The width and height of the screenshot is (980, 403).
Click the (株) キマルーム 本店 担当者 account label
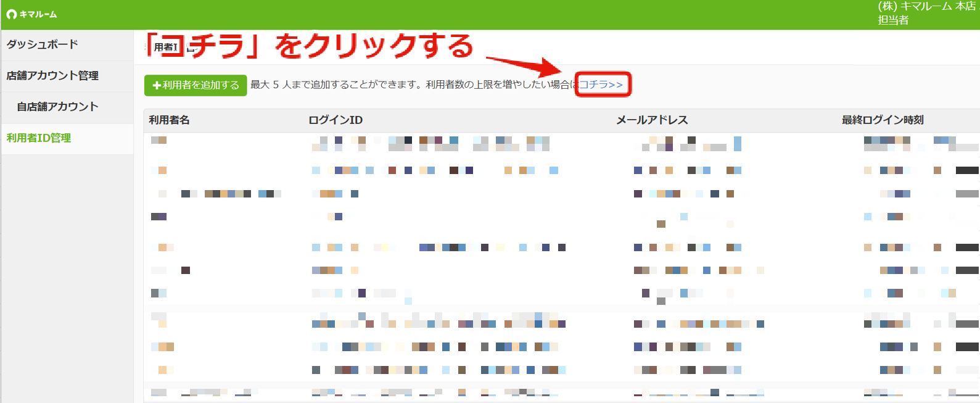pyautogui.click(x=926, y=13)
